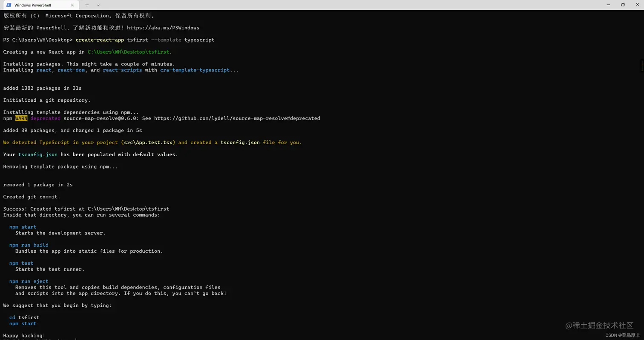Click tsconfig.json in the yellow line

coord(240,143)
